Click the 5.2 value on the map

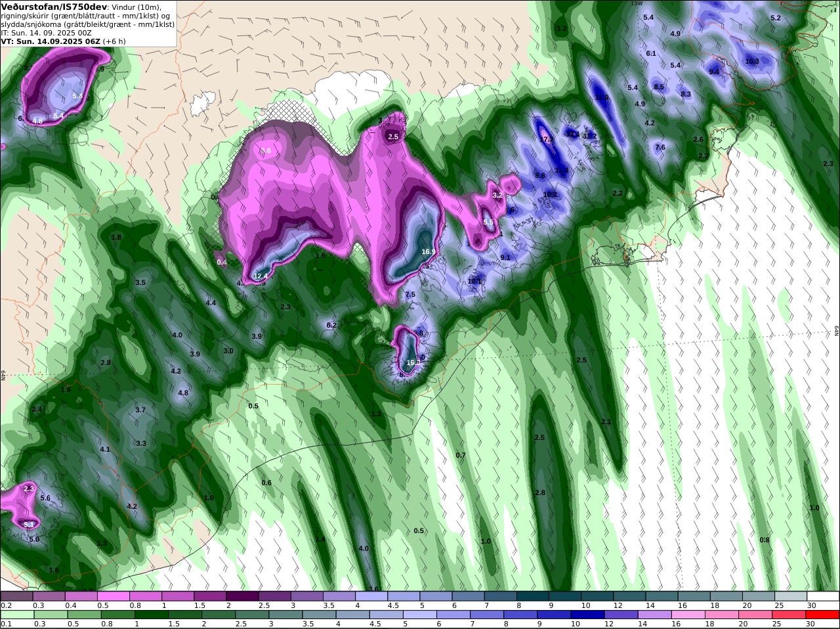[x=776, y=18]
